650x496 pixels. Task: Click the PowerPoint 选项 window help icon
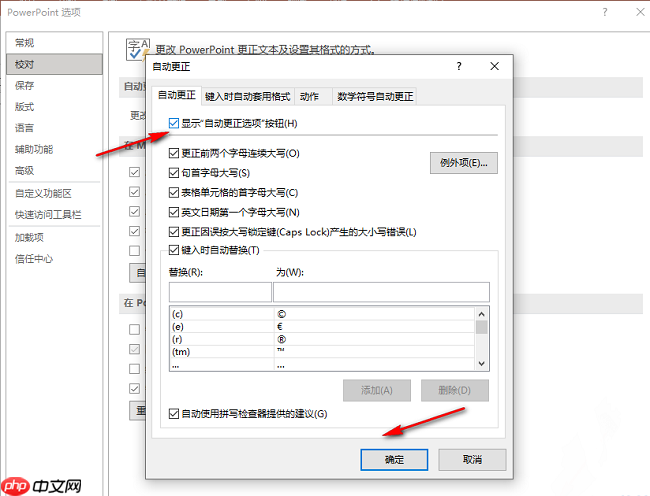pyautogui.click(x=605, y=12)
